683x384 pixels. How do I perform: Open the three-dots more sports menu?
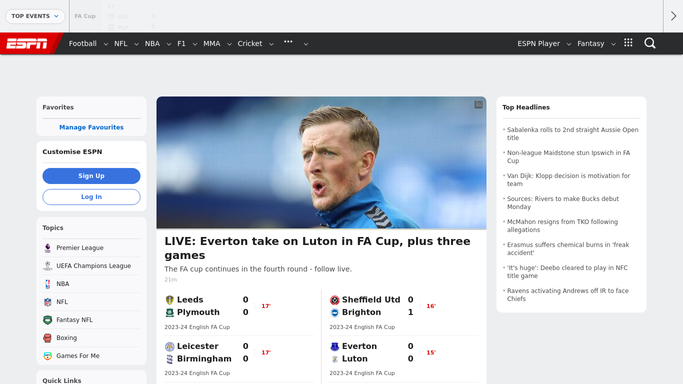tap(288, 42)
